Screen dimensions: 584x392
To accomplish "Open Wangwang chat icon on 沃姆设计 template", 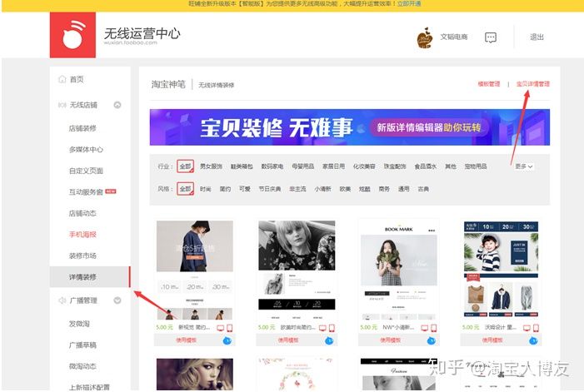I will point(533,340).
